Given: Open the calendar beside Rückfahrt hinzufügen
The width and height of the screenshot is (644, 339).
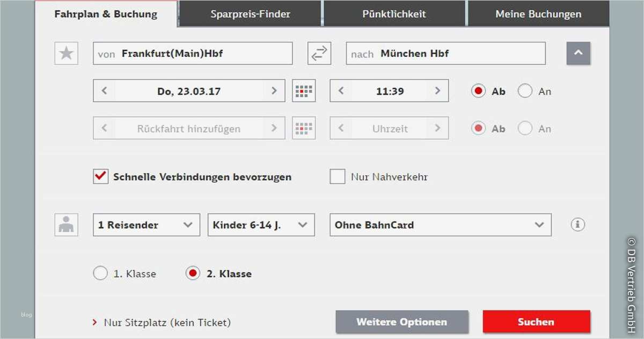Looking at the screenshot, I should point(304,128).
